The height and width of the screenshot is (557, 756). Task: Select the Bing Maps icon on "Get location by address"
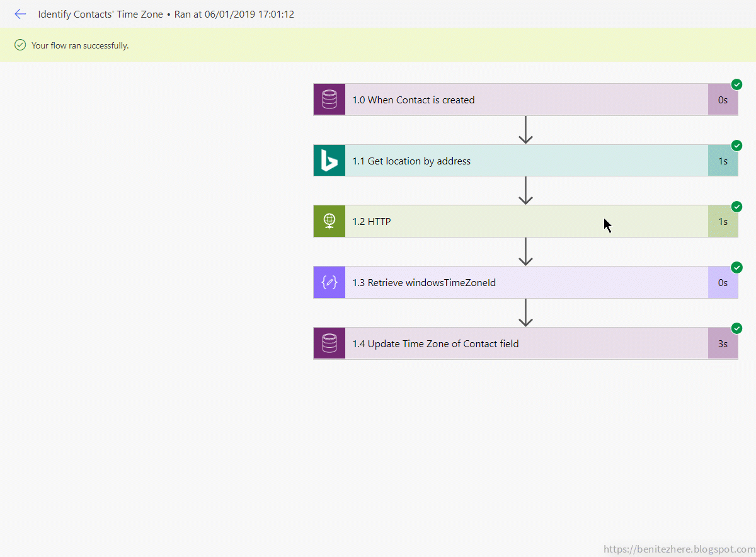pos(329,160)
